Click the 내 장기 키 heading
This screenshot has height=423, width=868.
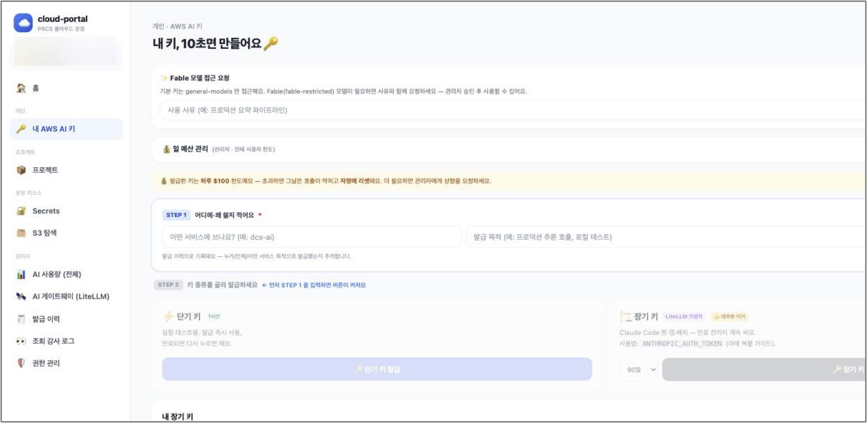(x=178, y=417)
